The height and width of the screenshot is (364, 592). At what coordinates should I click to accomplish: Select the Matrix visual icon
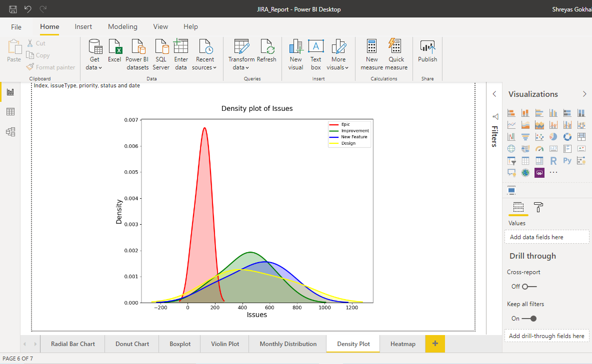(539, 160)
